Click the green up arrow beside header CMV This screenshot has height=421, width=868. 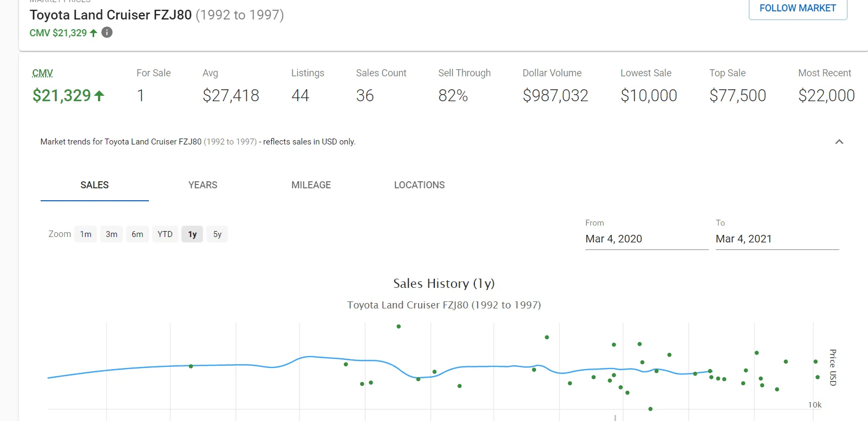coord(94,33)
